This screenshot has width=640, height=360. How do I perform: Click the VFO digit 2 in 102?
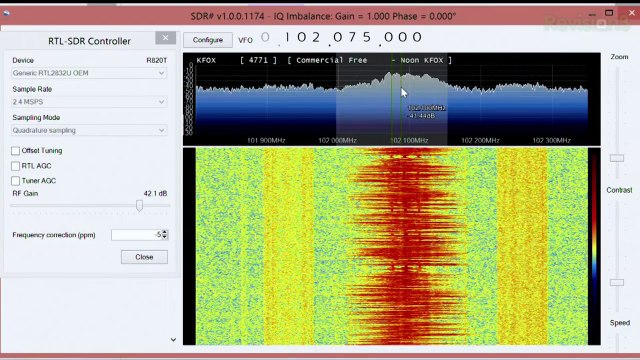pos(316,38)
